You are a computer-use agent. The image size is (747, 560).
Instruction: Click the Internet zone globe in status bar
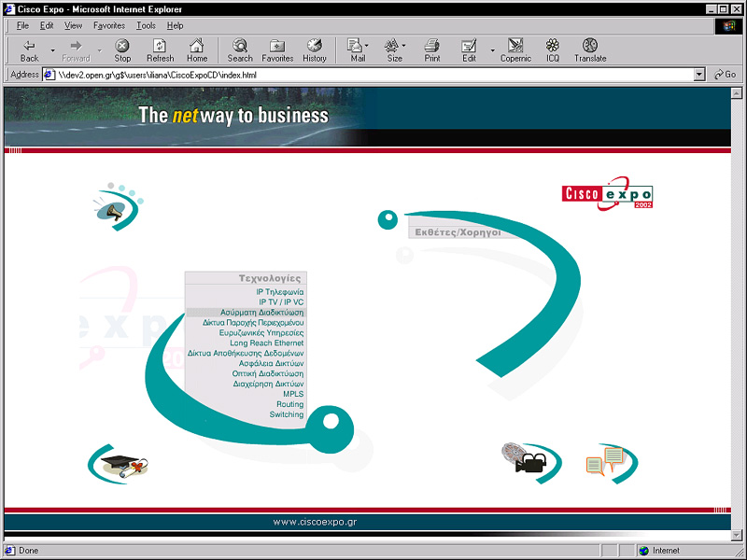pos(643,551)
